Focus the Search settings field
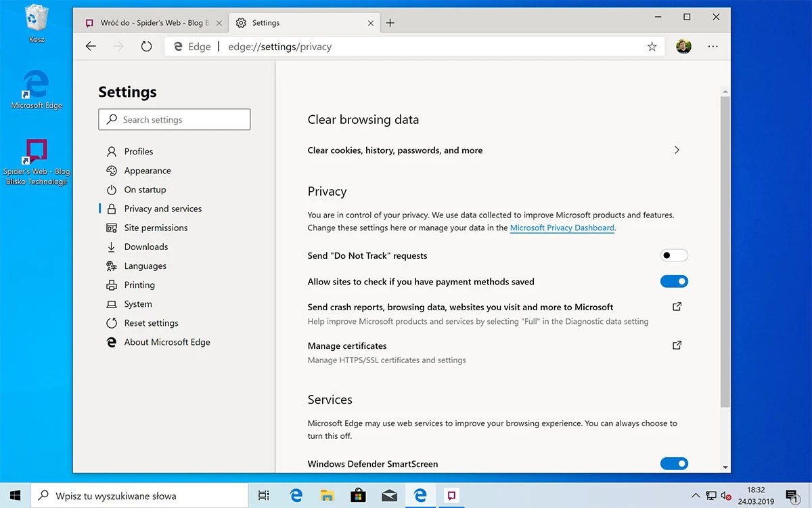Screen dimensions: 812x508 point(175,120)
